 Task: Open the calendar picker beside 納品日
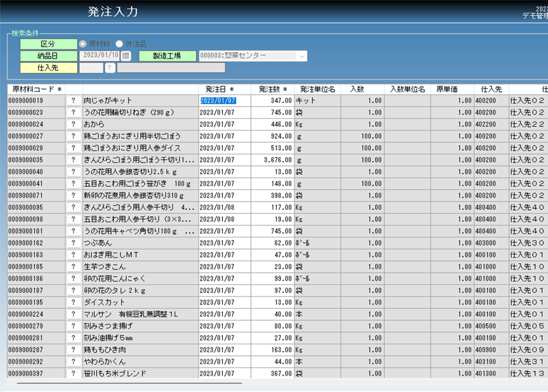tap(126, 56)
